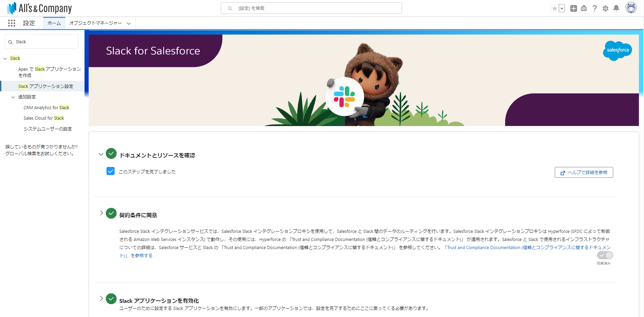Open the Trust and Compliance Documentation link
The width and height of the screenshot is (644, 317).
(365, 251)
